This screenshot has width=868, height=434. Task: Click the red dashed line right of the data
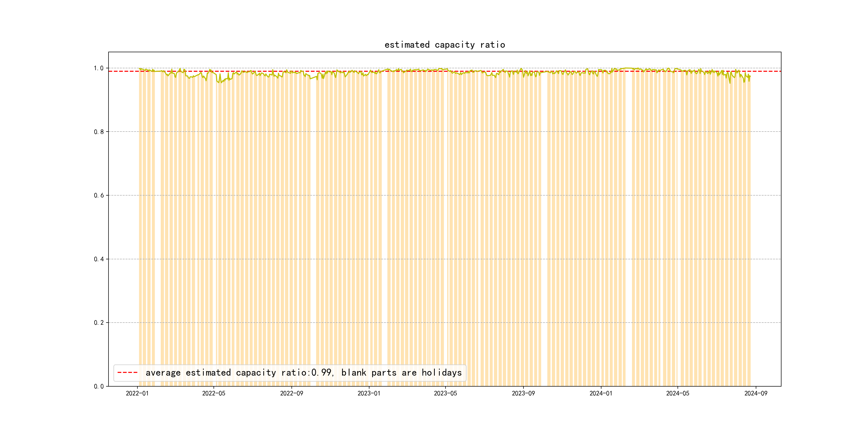point(765,72)
